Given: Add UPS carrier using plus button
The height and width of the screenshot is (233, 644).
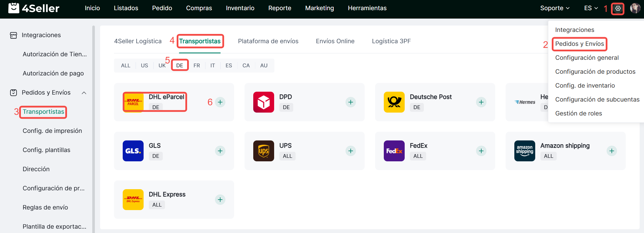Looking at the screenshot, I should pos(350,151).
